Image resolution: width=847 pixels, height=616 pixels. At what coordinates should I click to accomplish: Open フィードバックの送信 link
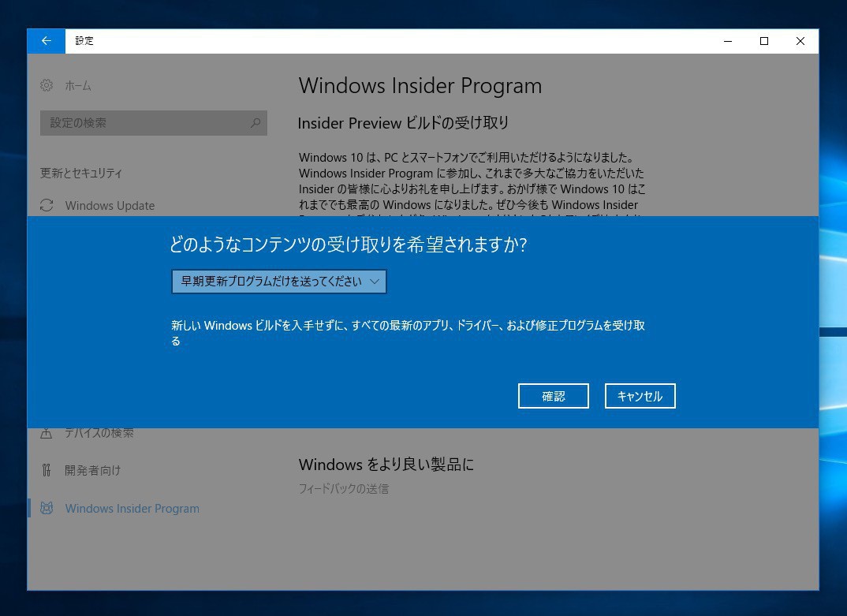[x=344, y=488]
